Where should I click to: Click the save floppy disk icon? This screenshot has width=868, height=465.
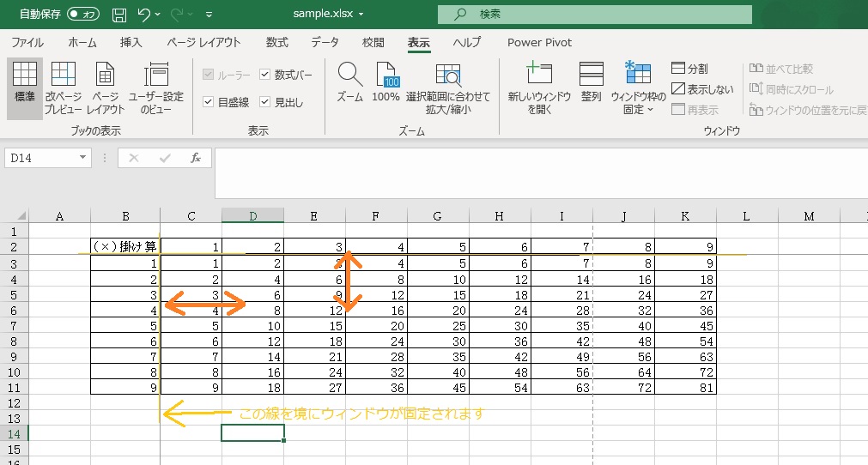click(x=119, y=15)
